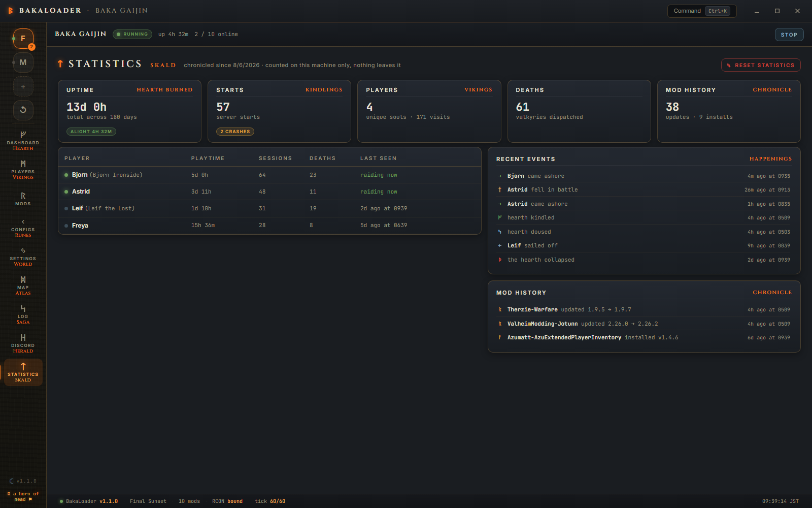
Task: Click the Astrid came ashore event text
Action: tap(537, 204)
